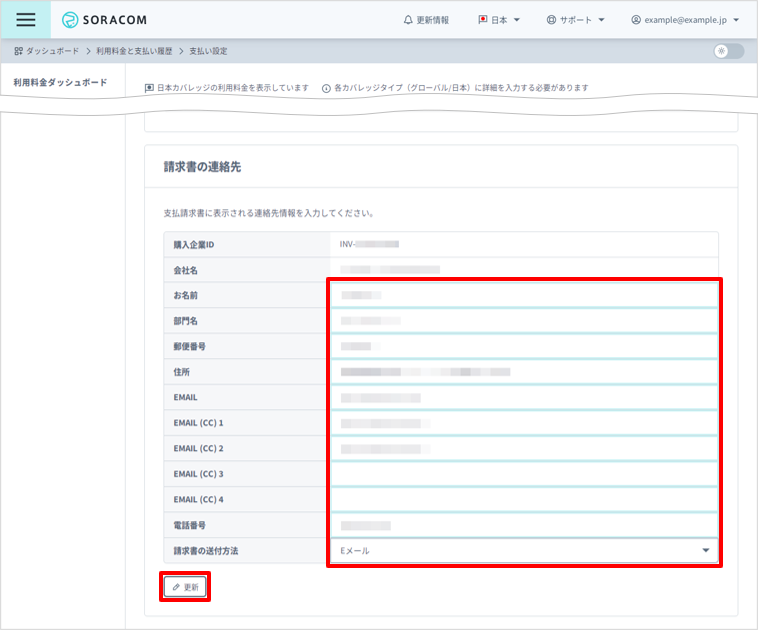Toggle the light/dark theme switch

pos(729,51)
